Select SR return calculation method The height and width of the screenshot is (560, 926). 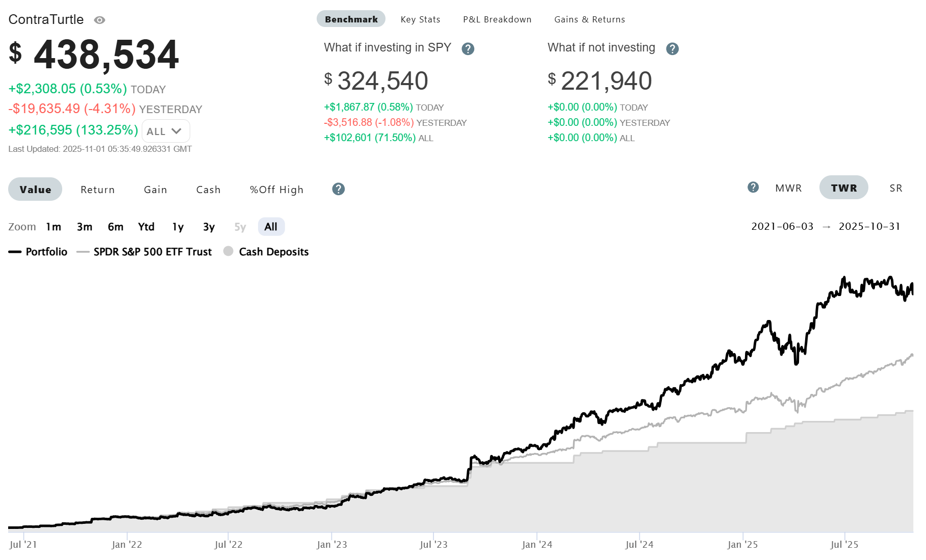tap(895, 188)
